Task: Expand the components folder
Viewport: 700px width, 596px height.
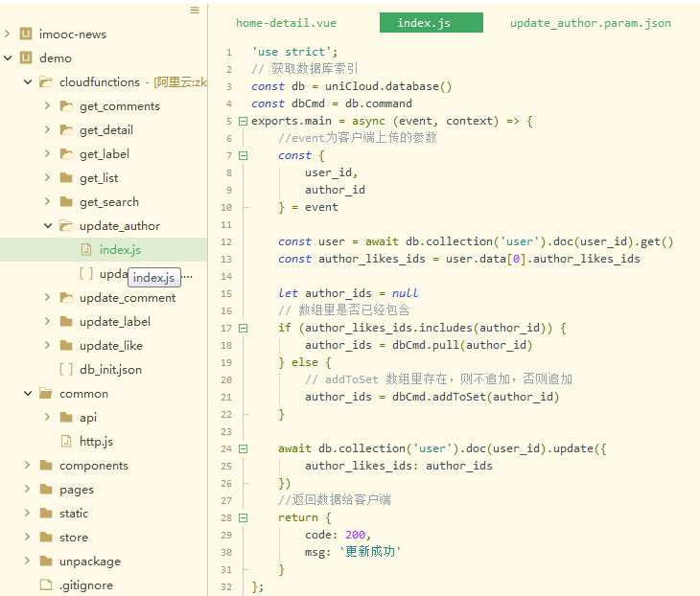Action: 27,465
